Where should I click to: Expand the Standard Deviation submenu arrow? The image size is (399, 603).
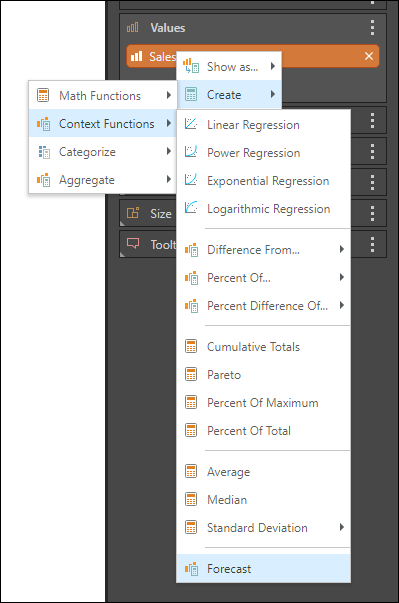click(x=342, y=527)
